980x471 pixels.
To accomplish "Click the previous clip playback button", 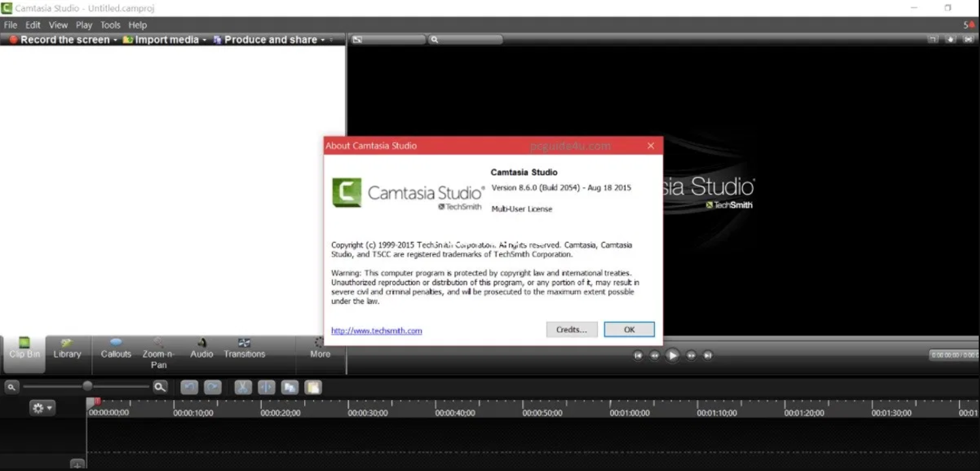I will tap(638, 356).
